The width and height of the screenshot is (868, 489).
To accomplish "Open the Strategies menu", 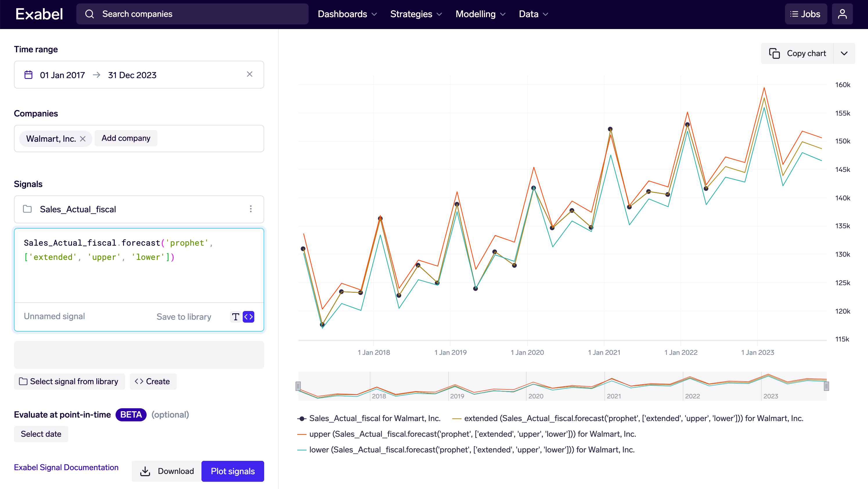I will (x=416, y=14).
